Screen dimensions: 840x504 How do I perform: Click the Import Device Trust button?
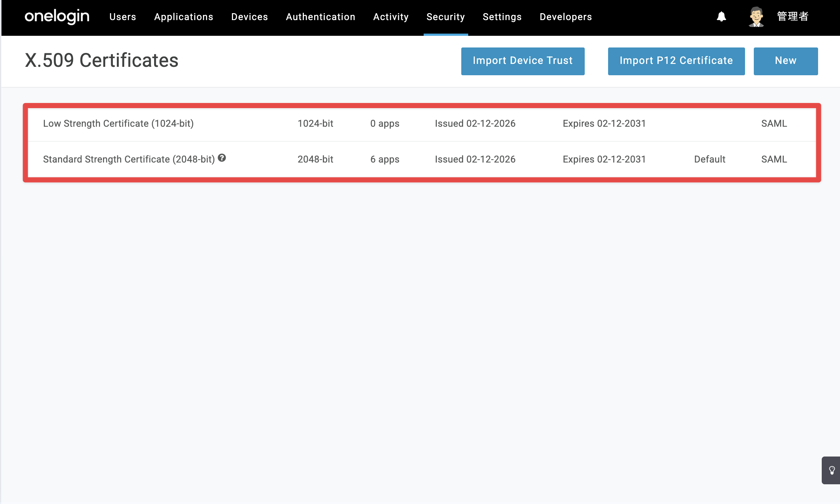pos(523,61)
